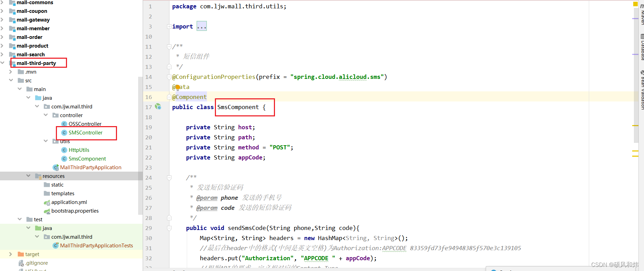The image size is (644, 271).
Task: Collapse the mall-third-party module
Action: coord(2,63)
